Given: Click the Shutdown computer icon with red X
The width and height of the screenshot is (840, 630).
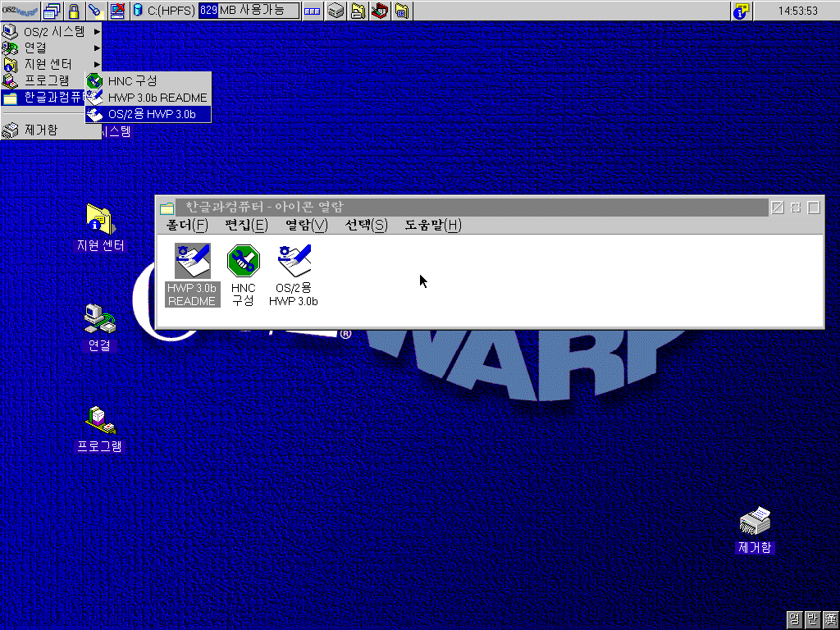Looking at the screenshot, I should 118,10.
